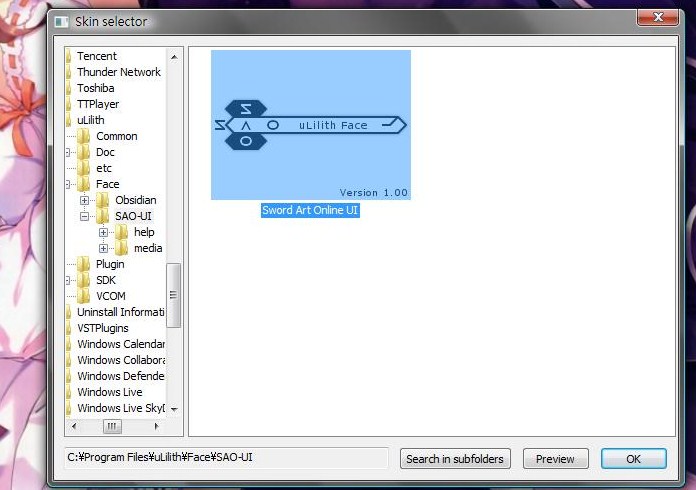This screenshot has width=696, height=490.
Task: Select the Common label text
Action: click(117, 136)
